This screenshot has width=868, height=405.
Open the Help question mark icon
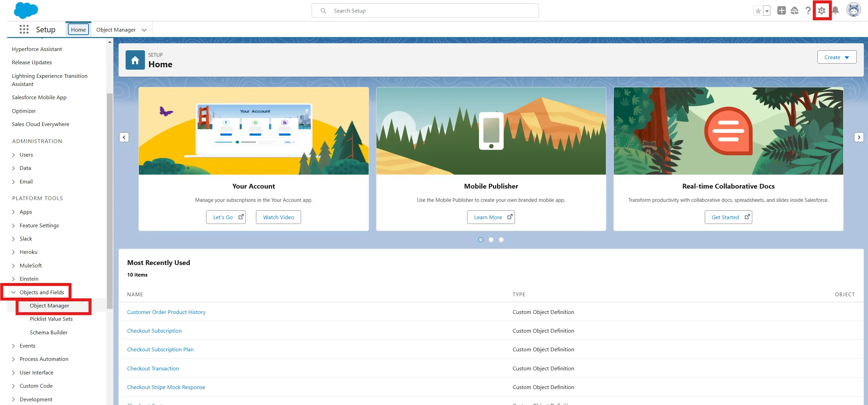[808, 11]
